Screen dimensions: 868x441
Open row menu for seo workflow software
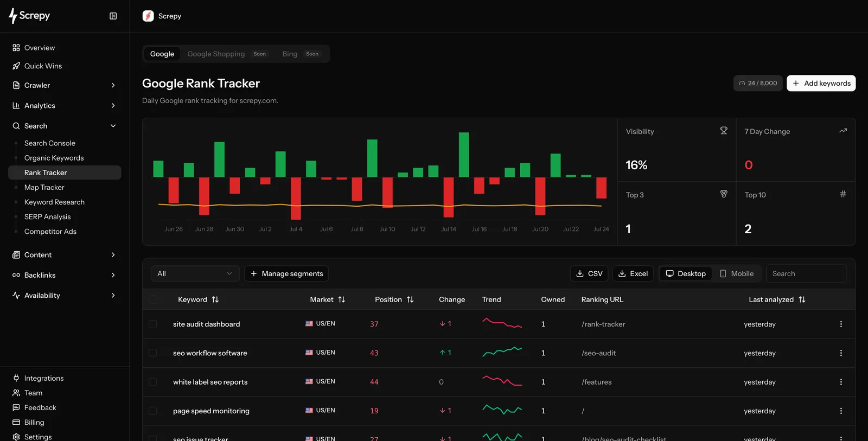click(841, 353)
